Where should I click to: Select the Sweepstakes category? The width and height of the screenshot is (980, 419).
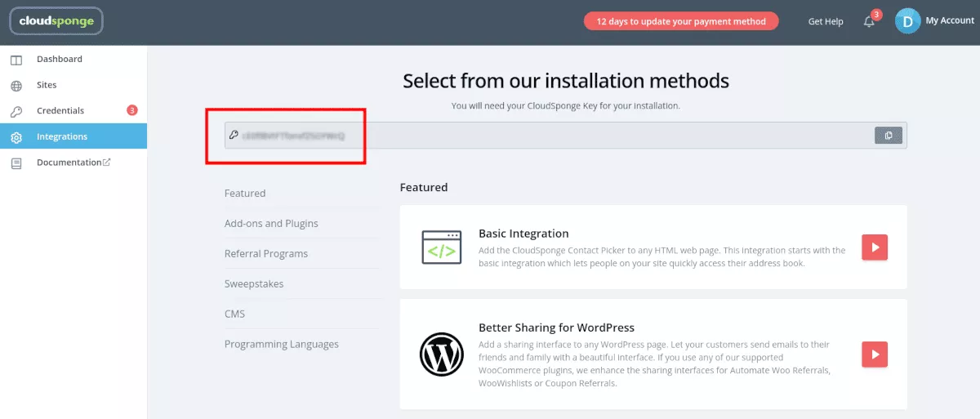click(254, 284)
